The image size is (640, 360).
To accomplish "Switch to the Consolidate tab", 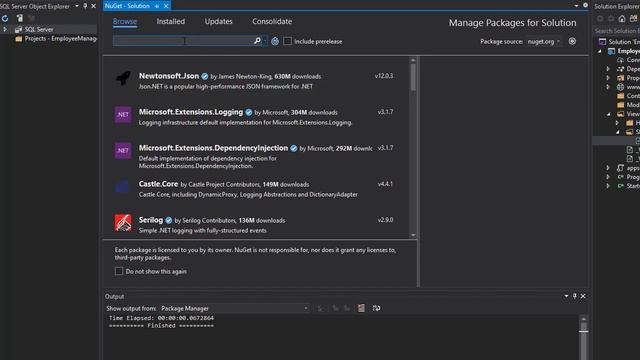I will [x=272, y=21].
